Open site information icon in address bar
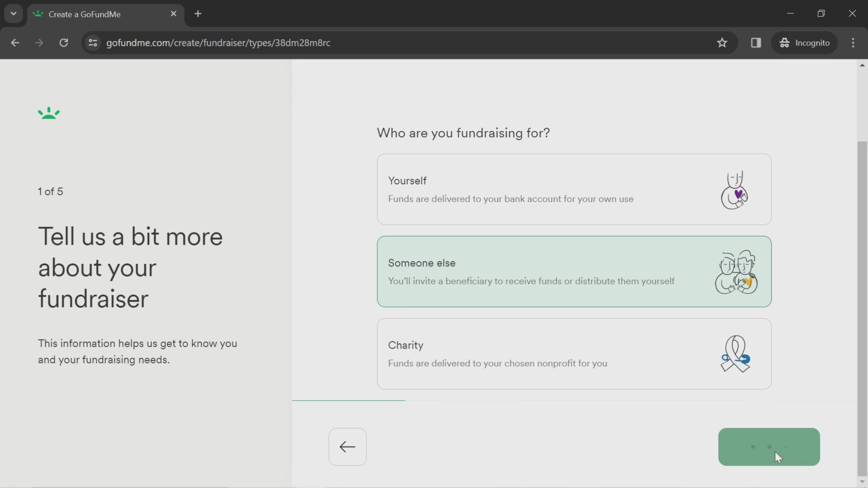Screen dimensions: 868x488 (93, 43)
